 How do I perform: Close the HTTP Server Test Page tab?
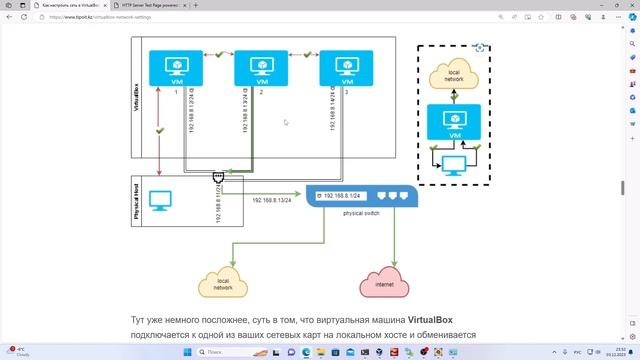point(184,5)
